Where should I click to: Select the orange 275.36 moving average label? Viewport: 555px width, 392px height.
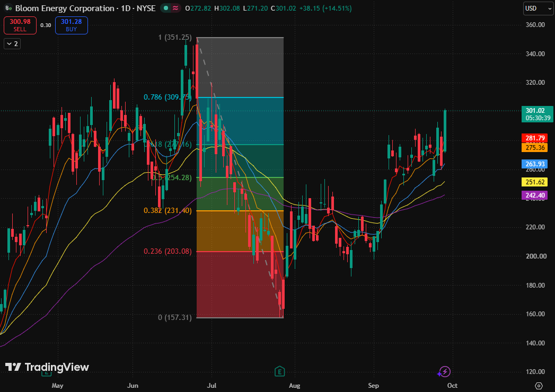point(535,148)
